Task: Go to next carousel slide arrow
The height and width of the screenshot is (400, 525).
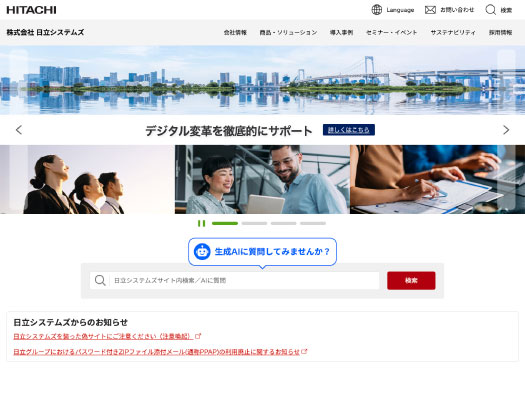Action: (506, 130)
